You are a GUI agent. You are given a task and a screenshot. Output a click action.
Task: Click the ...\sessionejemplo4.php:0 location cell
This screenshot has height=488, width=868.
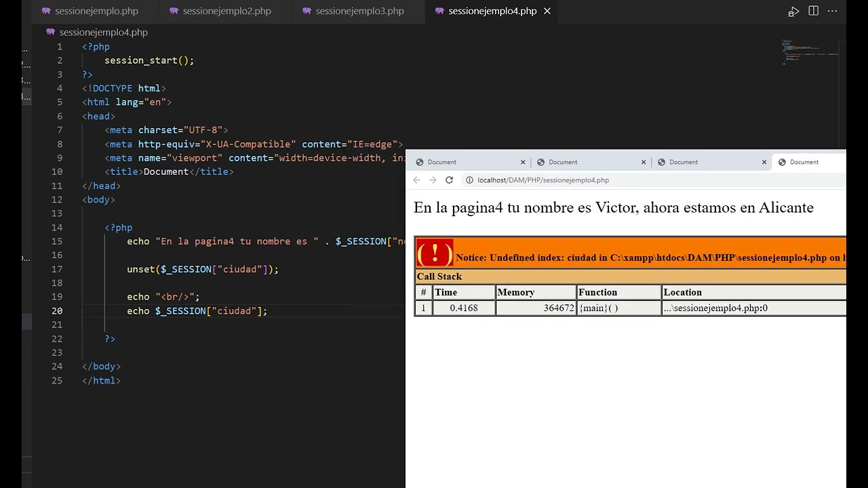(753, 308)
